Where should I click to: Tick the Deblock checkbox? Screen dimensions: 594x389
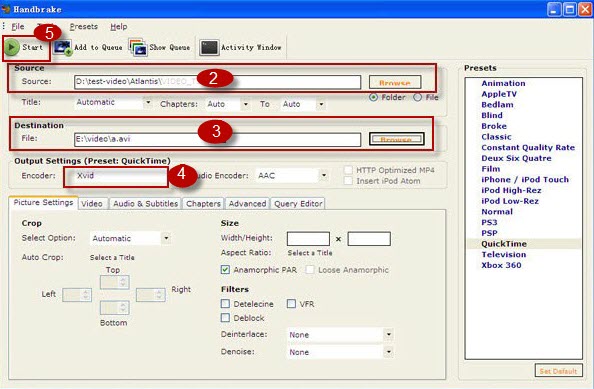225,317
